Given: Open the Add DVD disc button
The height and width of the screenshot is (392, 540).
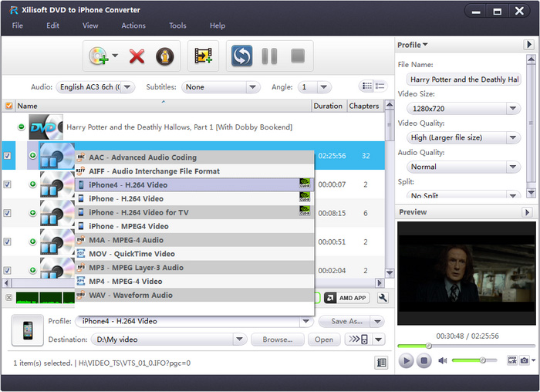Looking at the screenshot, I should (x=99, y=56).
